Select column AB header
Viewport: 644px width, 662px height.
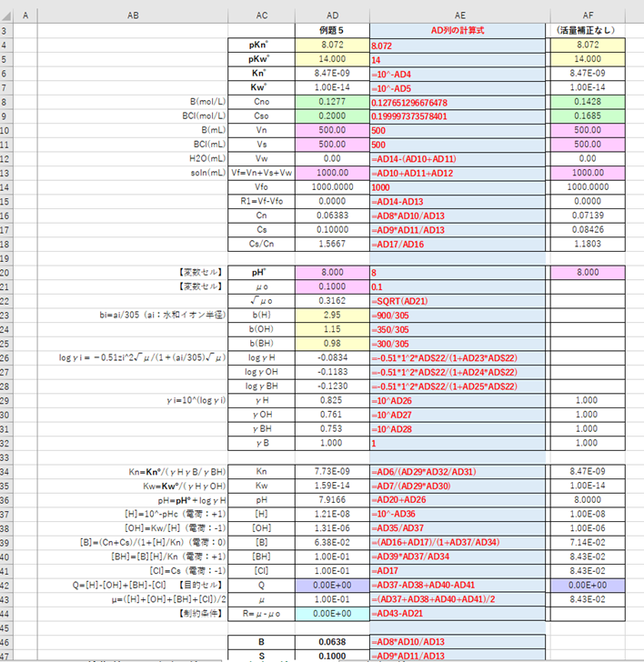coord(133,15)
